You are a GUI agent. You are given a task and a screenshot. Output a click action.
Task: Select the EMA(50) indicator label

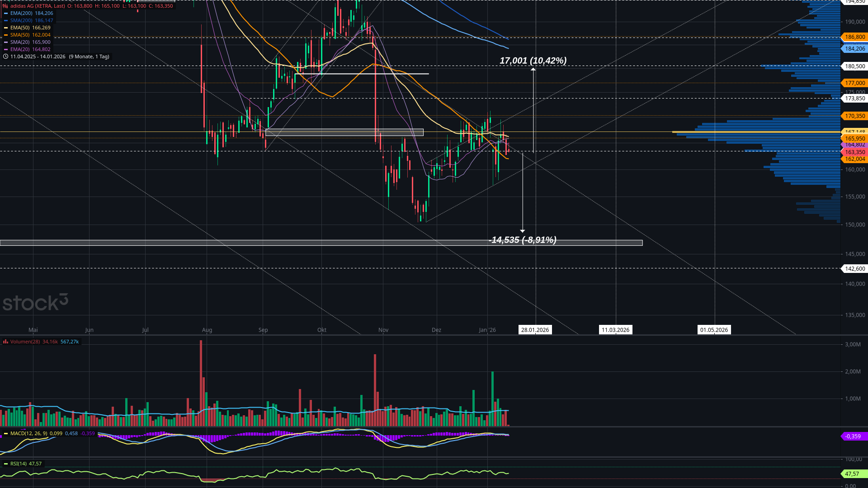point(21,28)
